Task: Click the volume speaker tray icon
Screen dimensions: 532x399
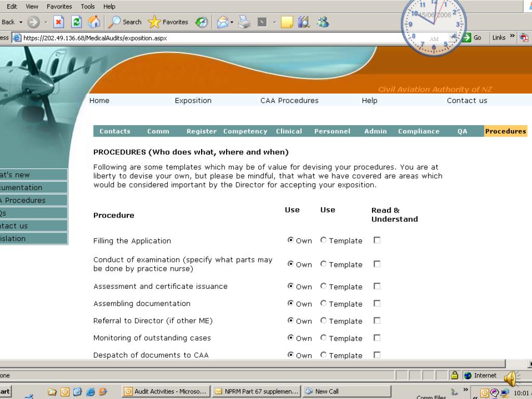Action: [511, 378]
